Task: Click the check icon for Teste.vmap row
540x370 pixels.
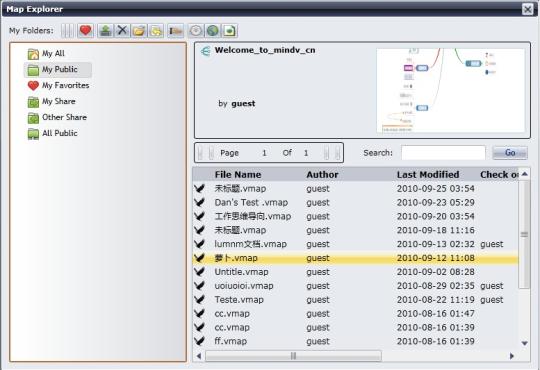Action: point(199,299)
